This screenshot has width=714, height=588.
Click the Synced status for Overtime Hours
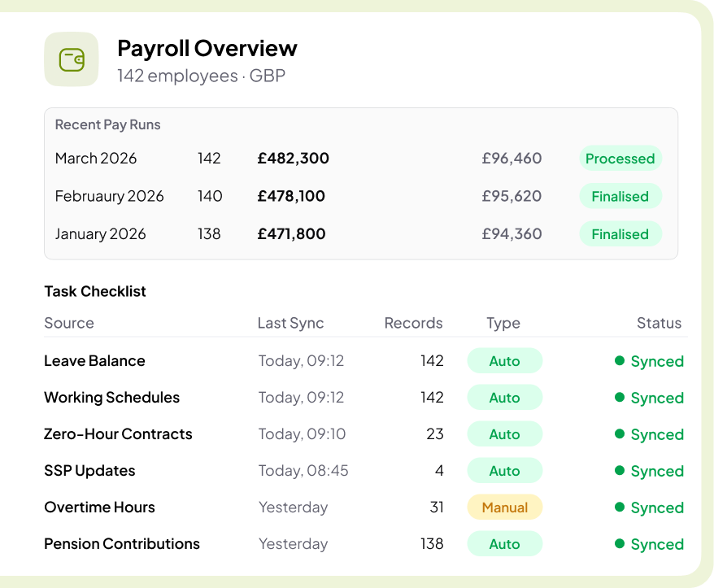pos(656,507)
